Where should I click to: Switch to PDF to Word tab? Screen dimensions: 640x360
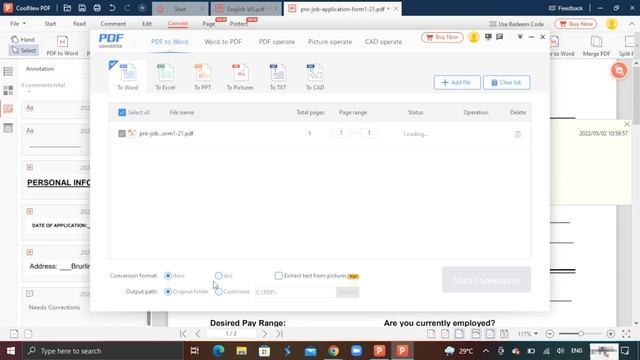click(x=169, y=42)
